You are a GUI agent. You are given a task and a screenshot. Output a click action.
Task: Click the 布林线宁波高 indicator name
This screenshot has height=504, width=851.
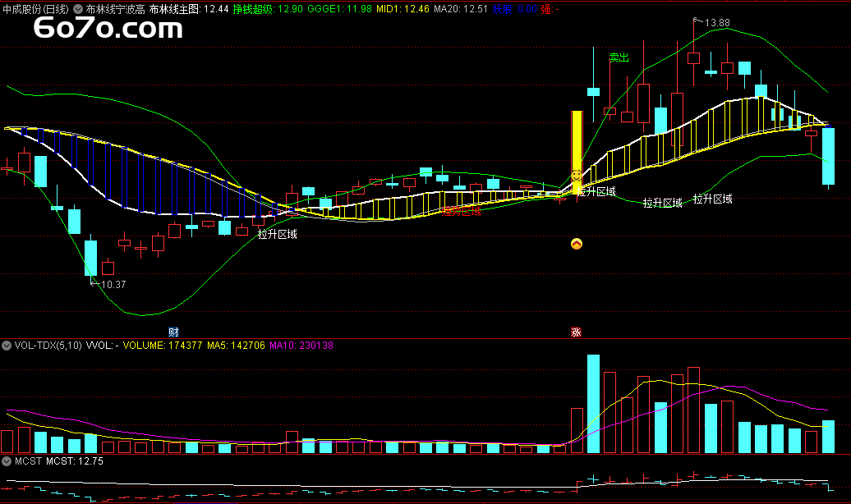(x=115, y=9)
